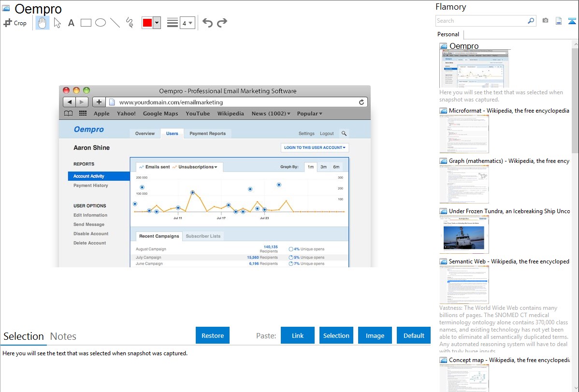
Task: Click the Restore button
Action: tap(213, 335)
